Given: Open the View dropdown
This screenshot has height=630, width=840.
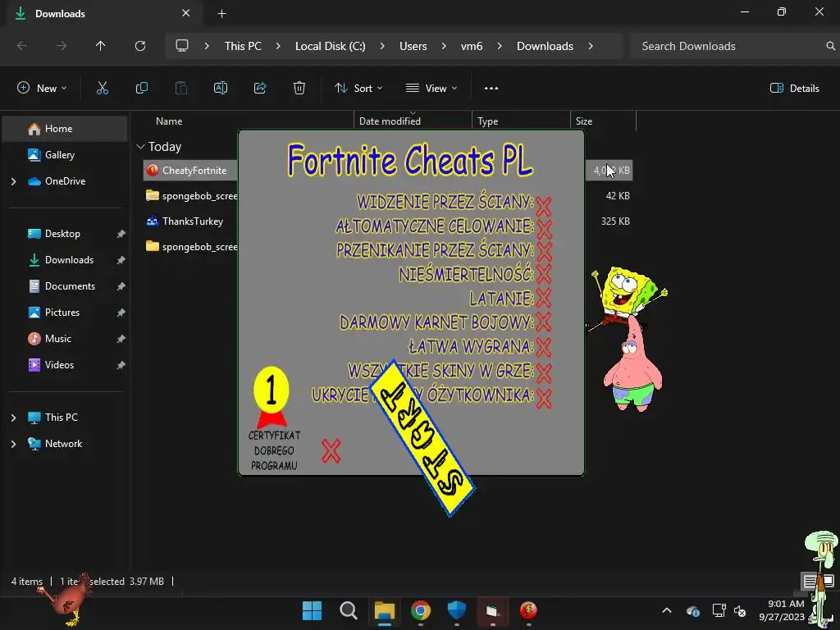Looking at the screenshot, I should coord(431,89).
